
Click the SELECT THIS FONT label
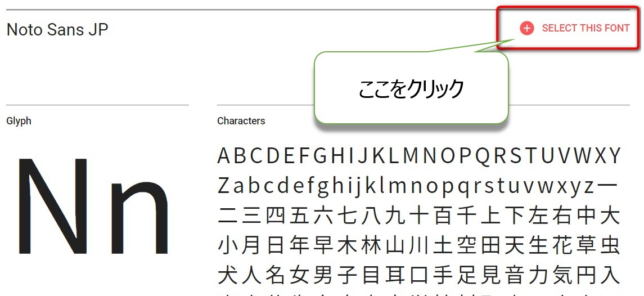(x=586, y=28)
